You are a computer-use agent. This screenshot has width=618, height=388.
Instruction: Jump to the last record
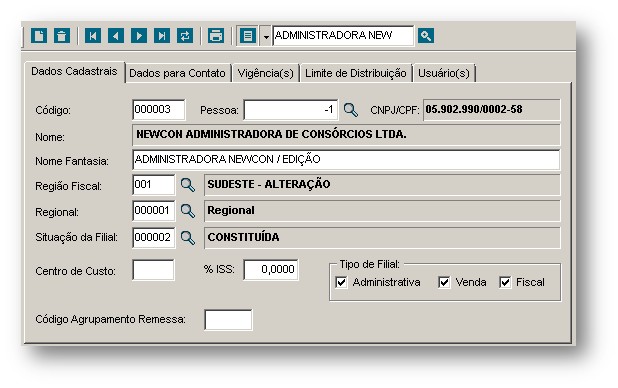tap(162, 36)
